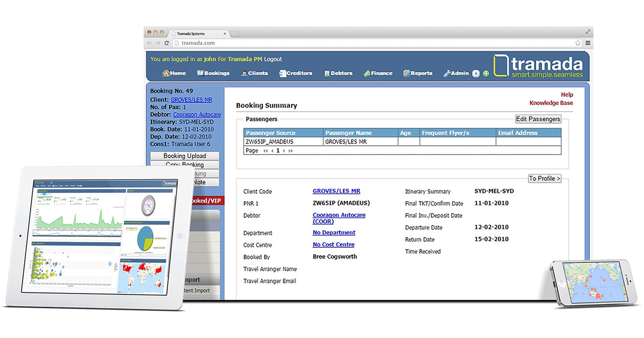Screen dimensions: 644x338
Task: Go to next passengers page
Action: (284, 151)
